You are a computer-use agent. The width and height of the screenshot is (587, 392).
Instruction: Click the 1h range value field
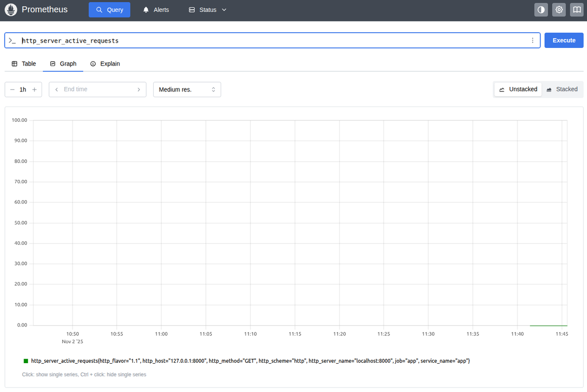click(23, 89)
